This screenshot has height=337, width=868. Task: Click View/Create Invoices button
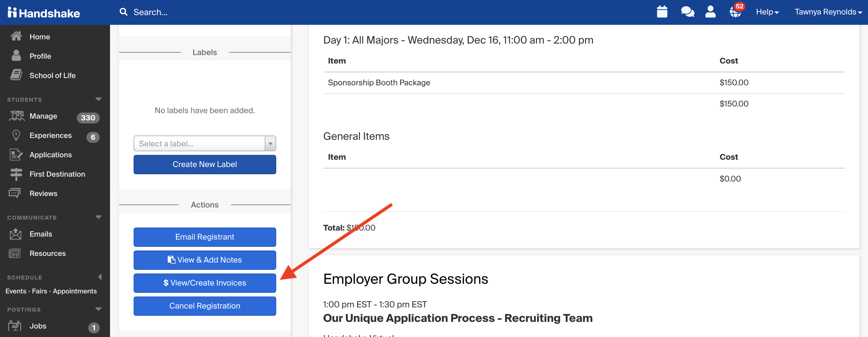[205, 283]
